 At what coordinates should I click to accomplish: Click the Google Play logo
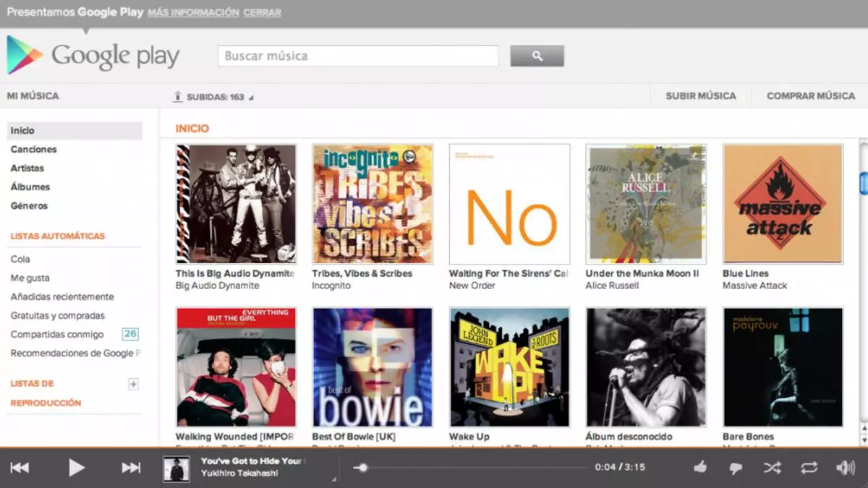click(93, 56)
